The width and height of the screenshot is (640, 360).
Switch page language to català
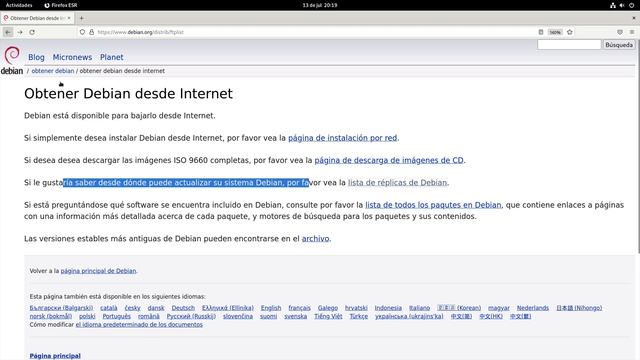click(109, 308)
